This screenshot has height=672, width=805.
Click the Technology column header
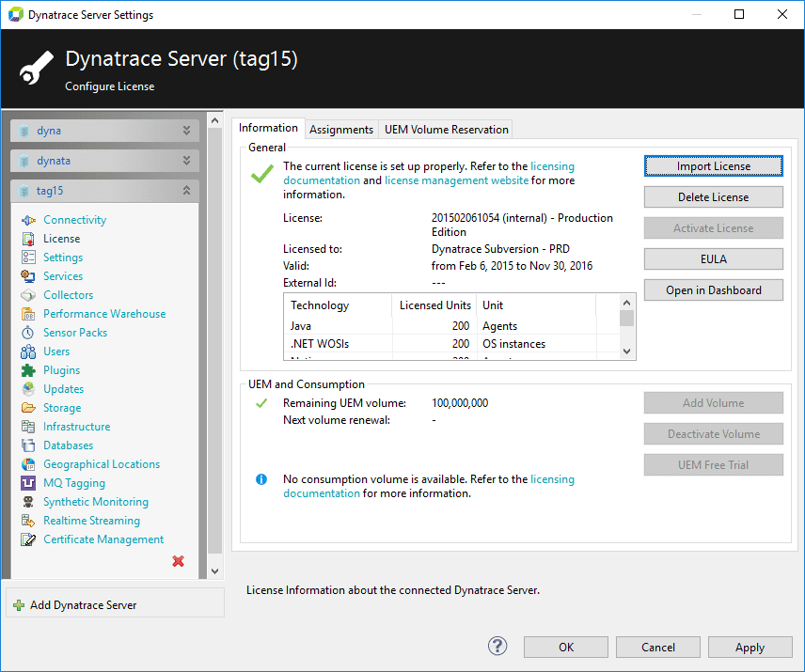[338, 305]
